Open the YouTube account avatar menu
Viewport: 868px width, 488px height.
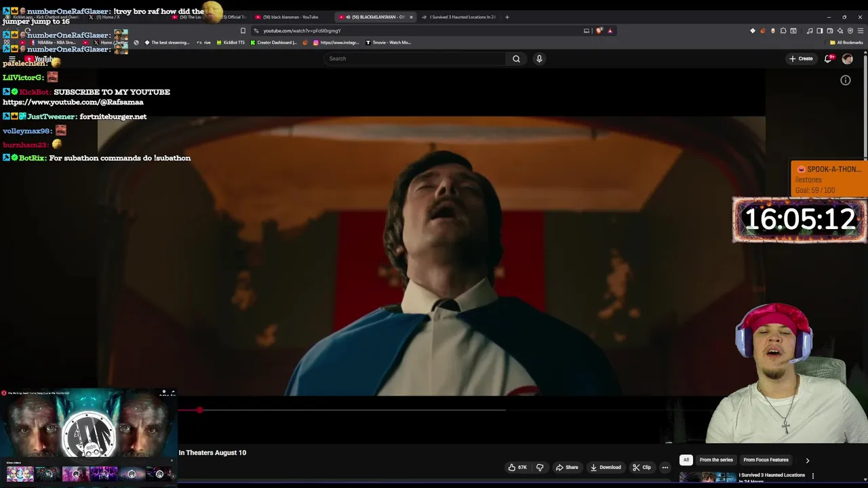(x=847, y=59)
